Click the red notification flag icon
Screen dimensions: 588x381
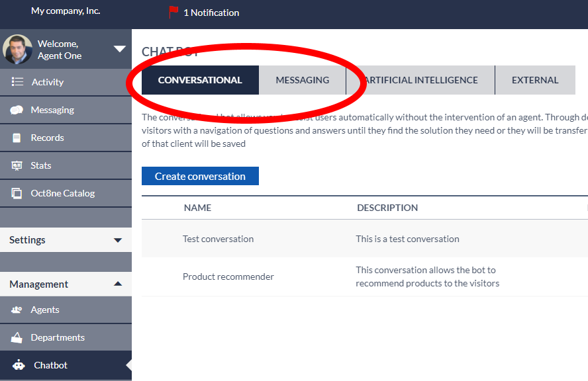[x=173, y=12]
